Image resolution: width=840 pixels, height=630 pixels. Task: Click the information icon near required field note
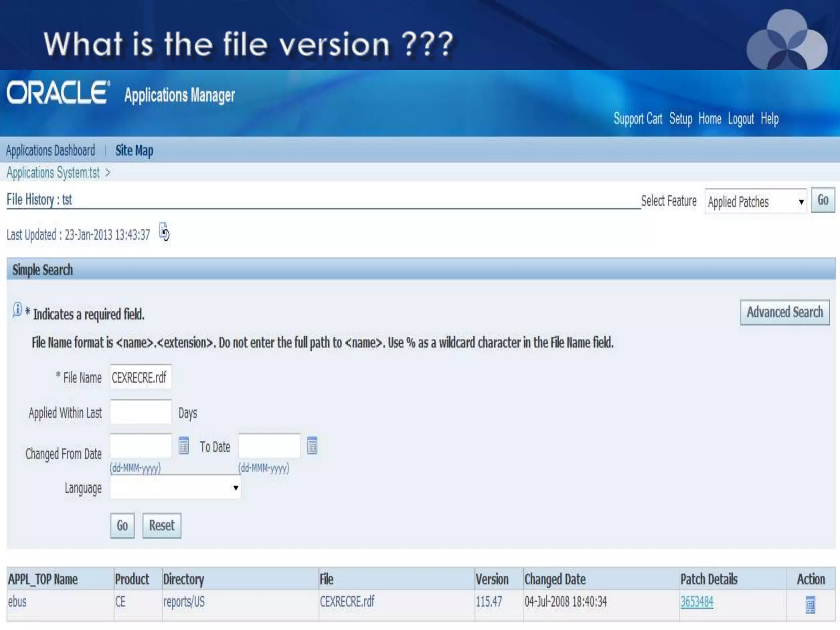click(x=17, y=310)
